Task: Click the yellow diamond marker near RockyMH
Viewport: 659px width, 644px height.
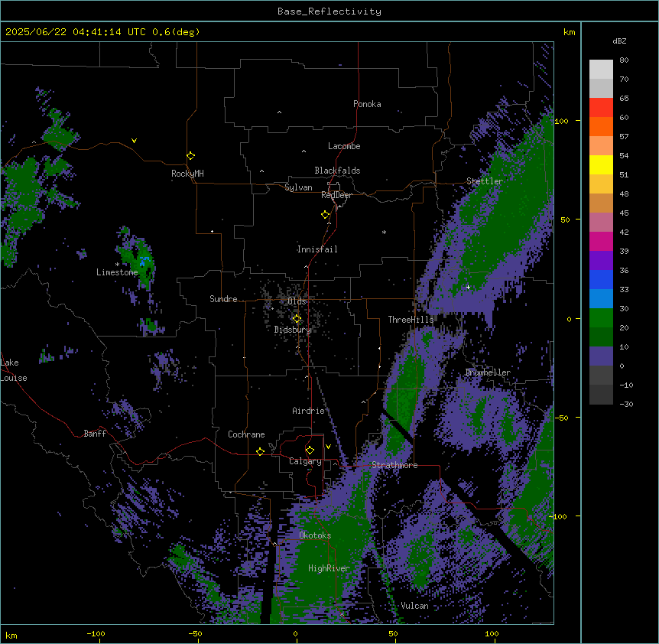Action: [191, 156]
